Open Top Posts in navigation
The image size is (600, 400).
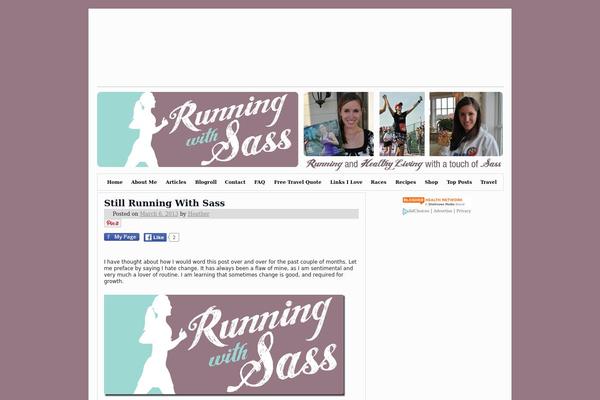coord(459,182)
